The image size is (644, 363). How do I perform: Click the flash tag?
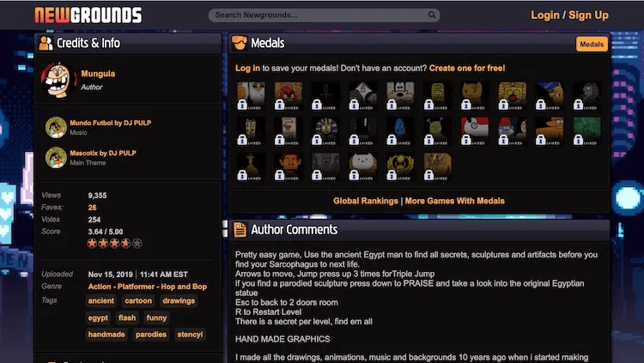(127, 318)
